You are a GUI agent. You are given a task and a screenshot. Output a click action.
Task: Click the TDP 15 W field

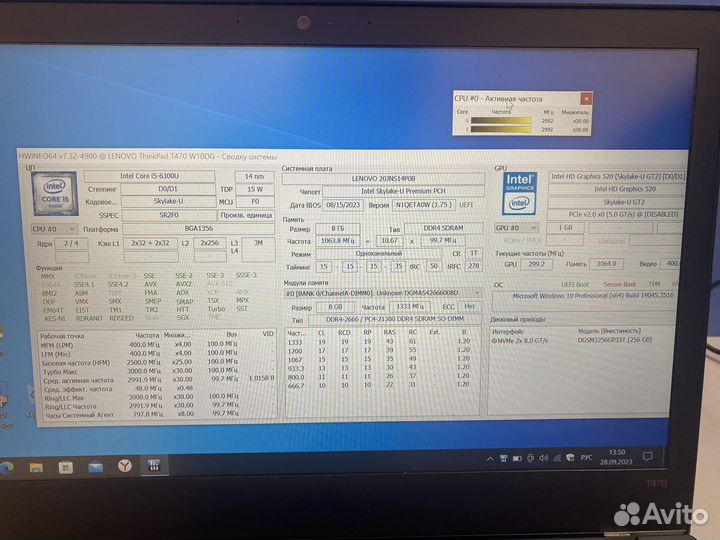point(255,189)
